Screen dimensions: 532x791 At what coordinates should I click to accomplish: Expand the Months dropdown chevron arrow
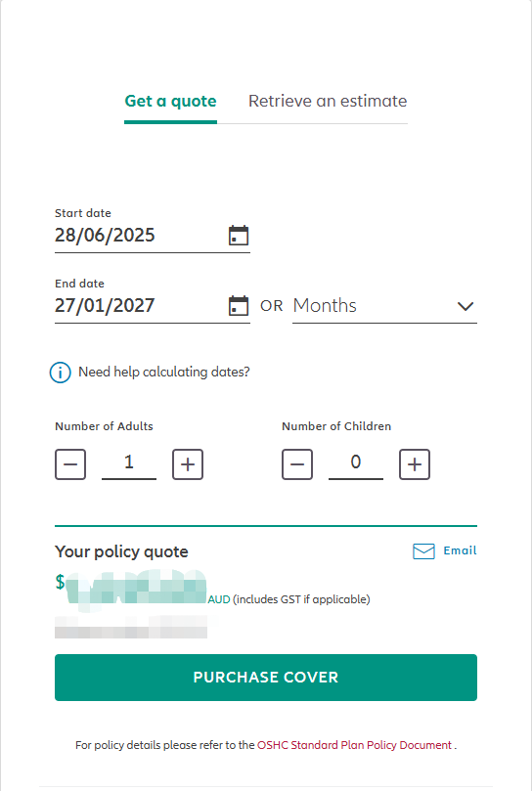coord(465,306)
